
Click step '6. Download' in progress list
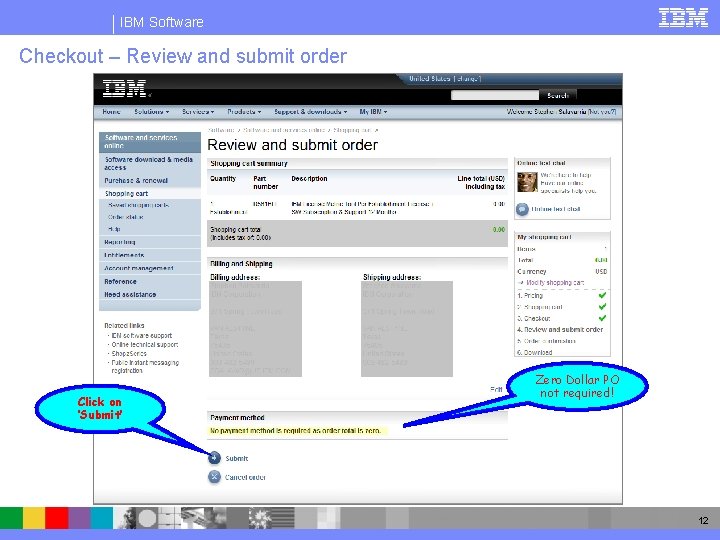click(x=534, y=352)
